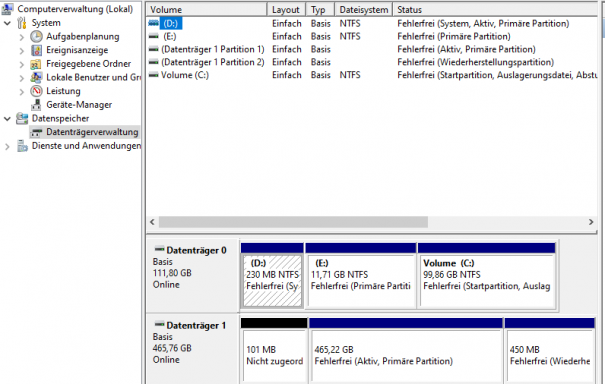Click the System tools icon
The width and height of the screenshot is (605, 384).
[22, 23]
